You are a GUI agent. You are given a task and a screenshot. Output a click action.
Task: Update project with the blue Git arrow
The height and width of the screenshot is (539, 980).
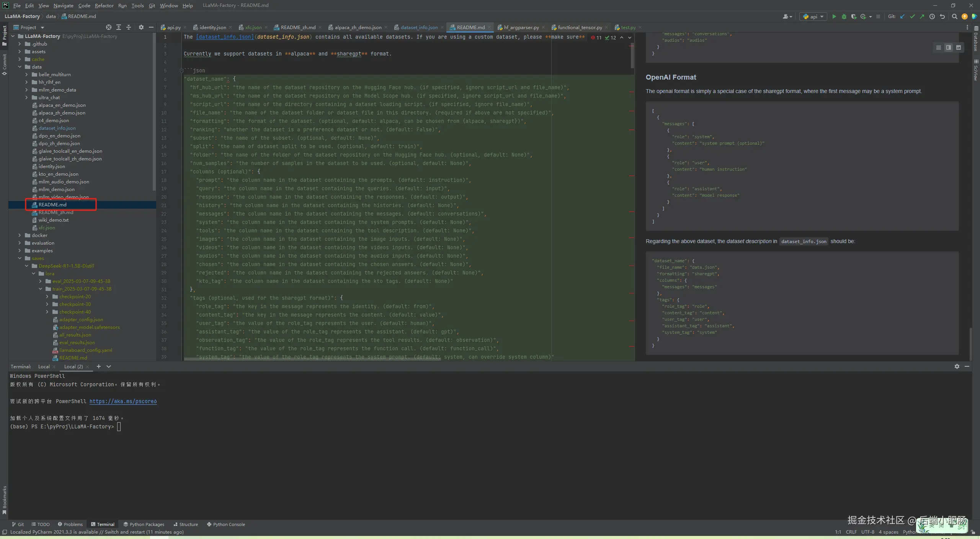(902, 16)
